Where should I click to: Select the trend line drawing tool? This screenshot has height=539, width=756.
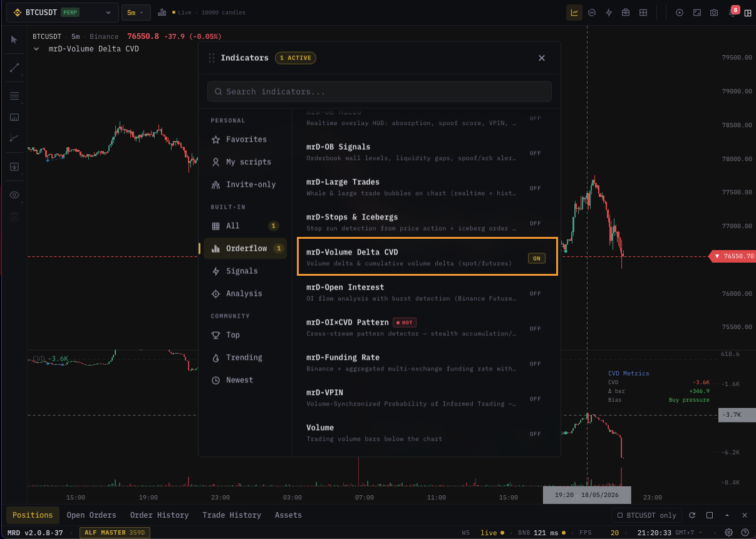[14, 68]
